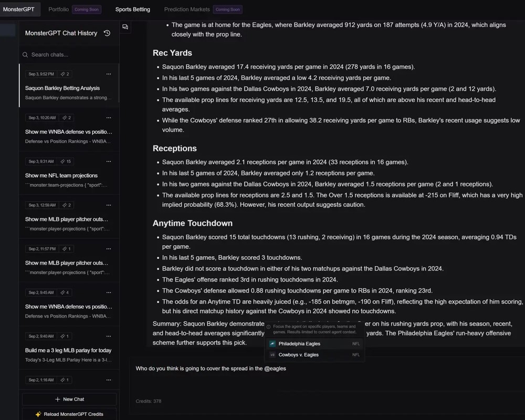Click the Reload MonsterGPT Credits button
The width and height of the screenshot is (525, 420).
coord(69,414)
